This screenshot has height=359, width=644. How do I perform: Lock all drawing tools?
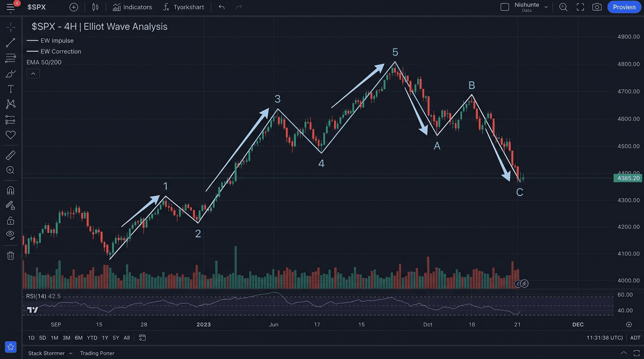click(10, 220)
